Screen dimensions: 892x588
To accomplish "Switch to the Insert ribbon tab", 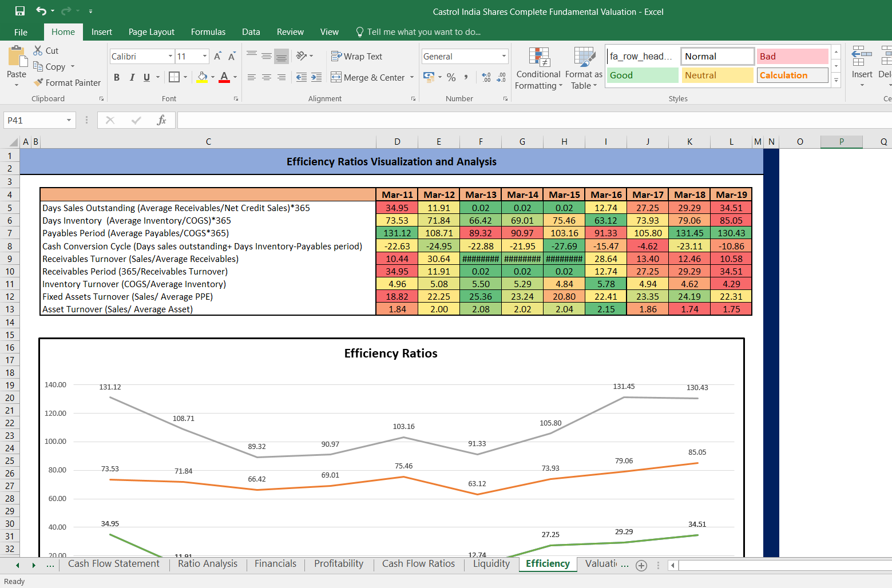I will pos(102,32).
